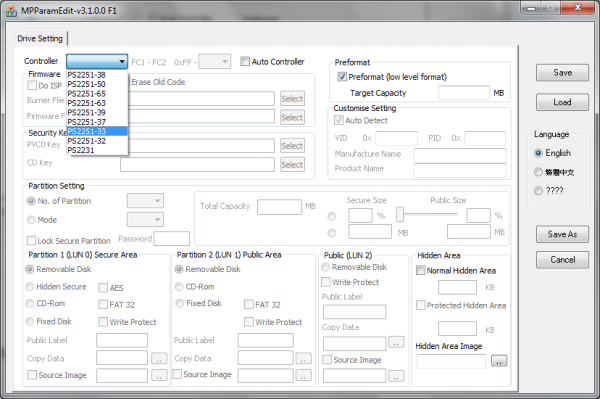Select Removable Disk under Public (LUN 2)

point(326,267)
